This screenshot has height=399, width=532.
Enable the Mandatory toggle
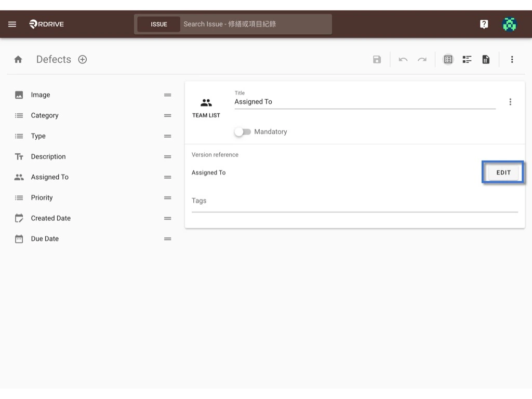(x=243, y=132)
